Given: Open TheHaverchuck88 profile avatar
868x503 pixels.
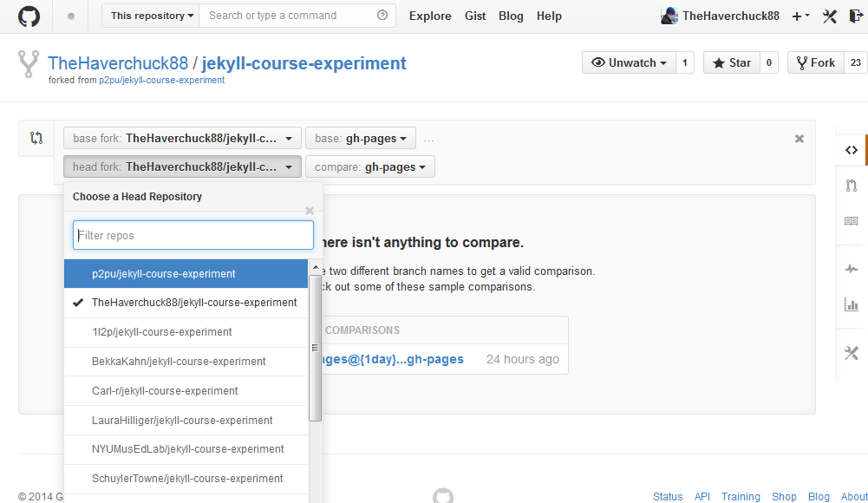Looking at the screenshot, I should [x=669, y=16].
